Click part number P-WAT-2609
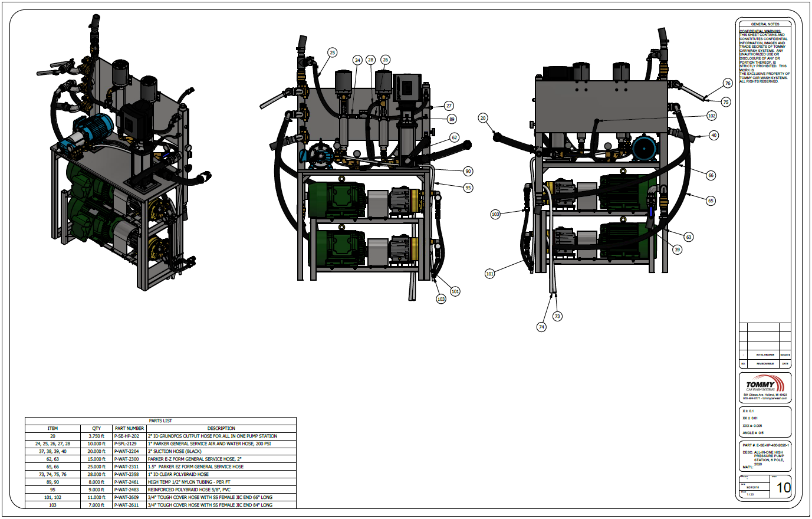The height and width of the screenshot is (519, 812). (x=127, y=497)
